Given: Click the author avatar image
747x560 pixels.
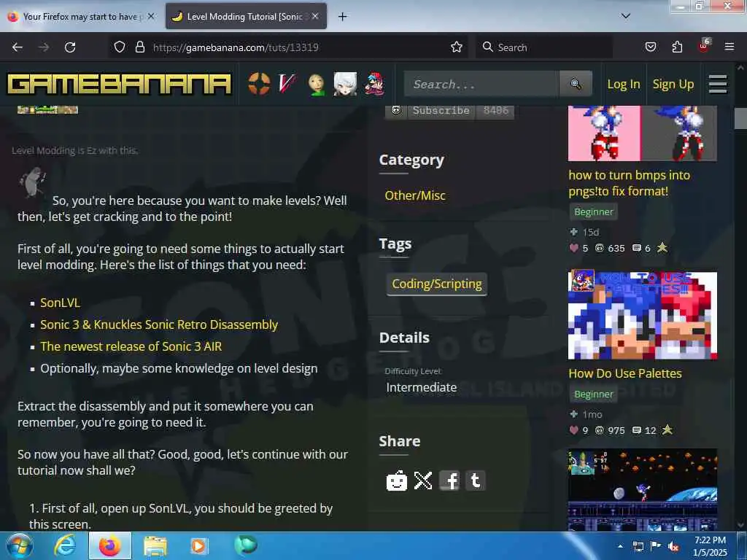Looking at the screenshot, I should tap(32, 182).
